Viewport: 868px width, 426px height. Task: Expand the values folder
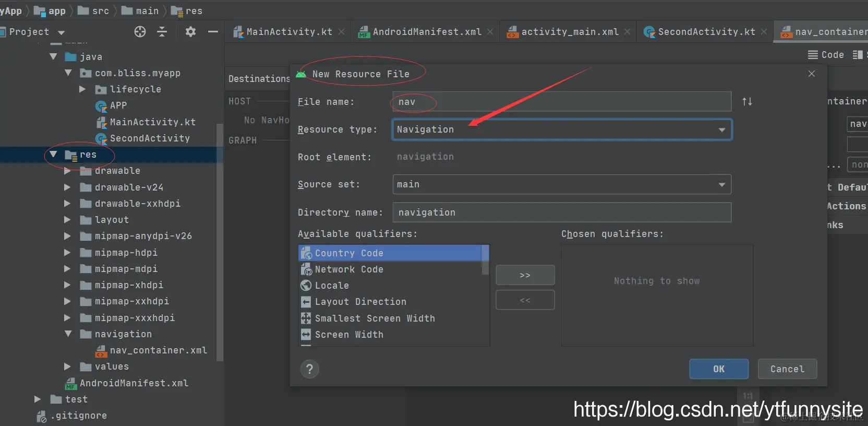[67, 366]
